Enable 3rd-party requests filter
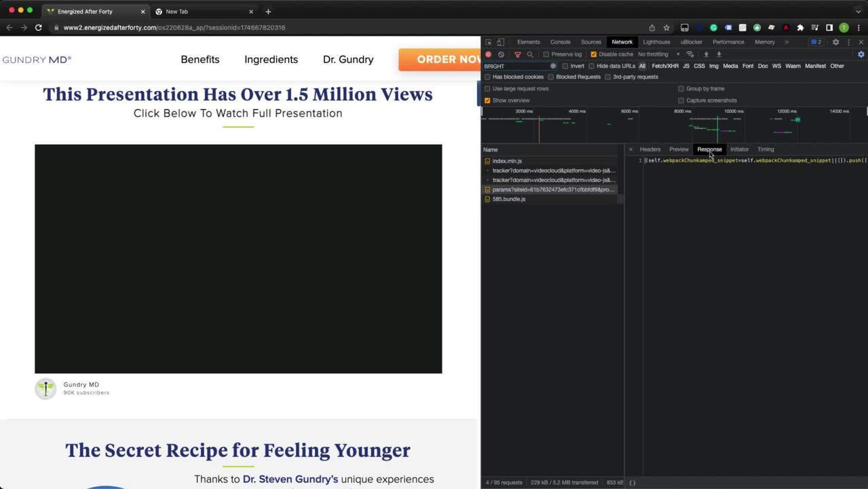The height and width of the screenshot is (489, 868). pyautogui.click(x=607, y=77)
